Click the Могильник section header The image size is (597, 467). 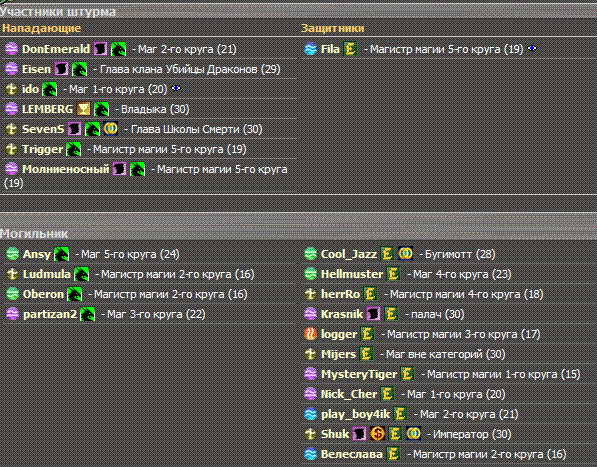point(34,233)
